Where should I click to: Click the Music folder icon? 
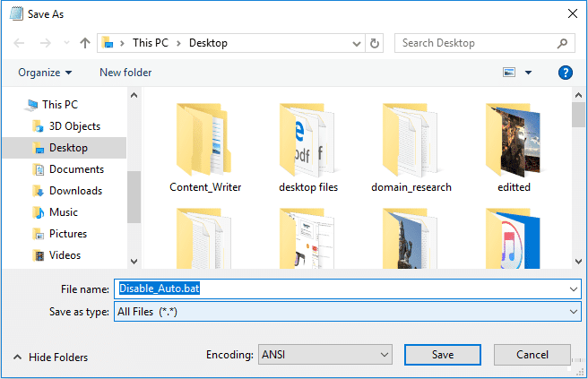tap(39, 212)
